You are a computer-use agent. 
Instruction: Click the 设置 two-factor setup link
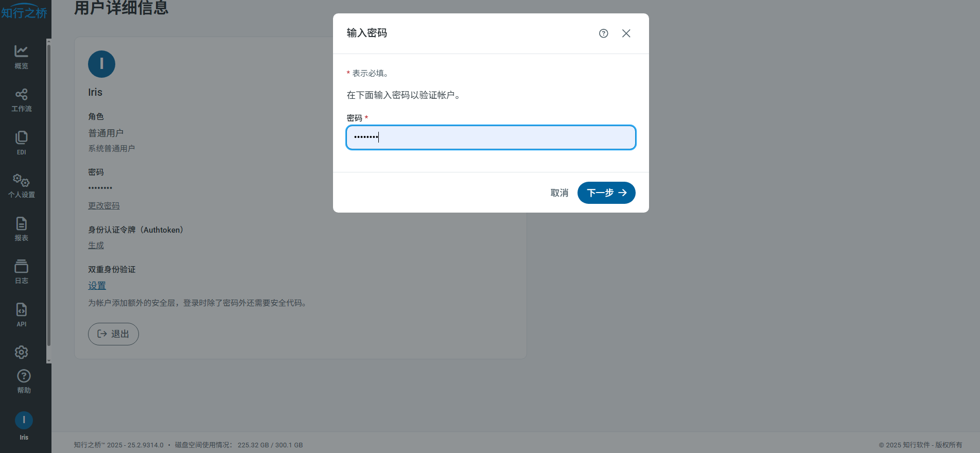pyautogui.click(x=97, y=286)
